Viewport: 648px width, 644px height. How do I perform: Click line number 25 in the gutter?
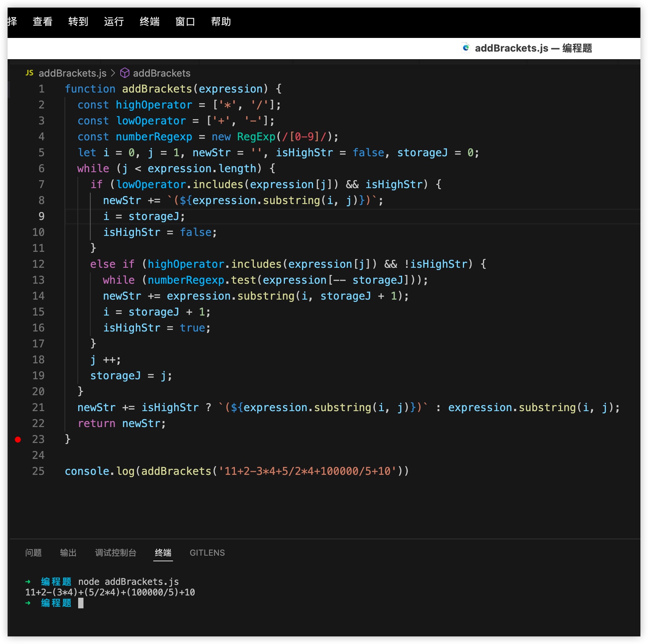[38, 471]
